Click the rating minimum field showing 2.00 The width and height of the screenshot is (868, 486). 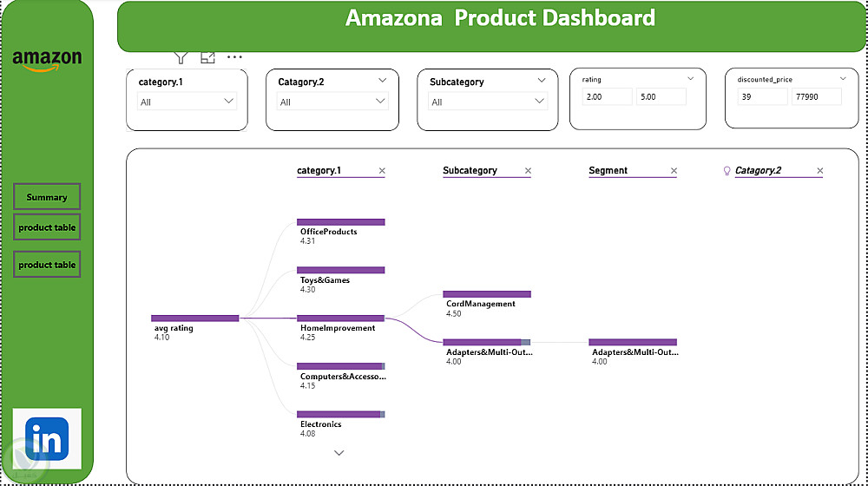(607, 96)
